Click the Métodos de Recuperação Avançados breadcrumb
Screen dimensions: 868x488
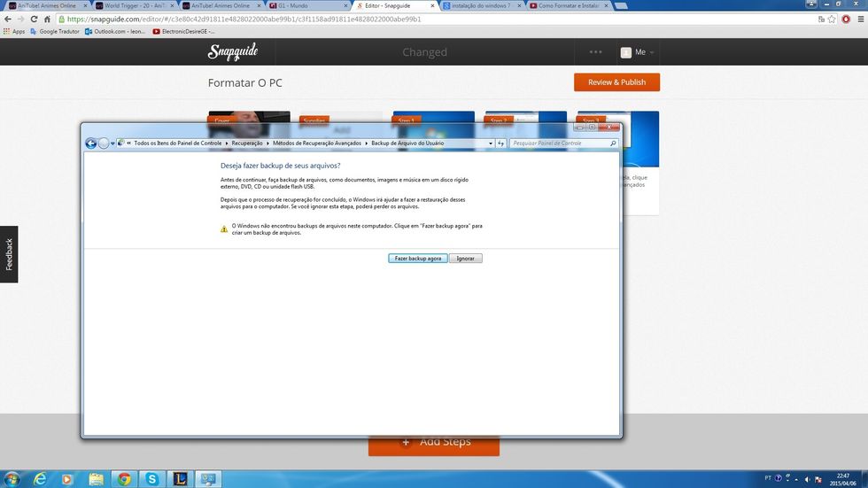[x=317, y=143]
